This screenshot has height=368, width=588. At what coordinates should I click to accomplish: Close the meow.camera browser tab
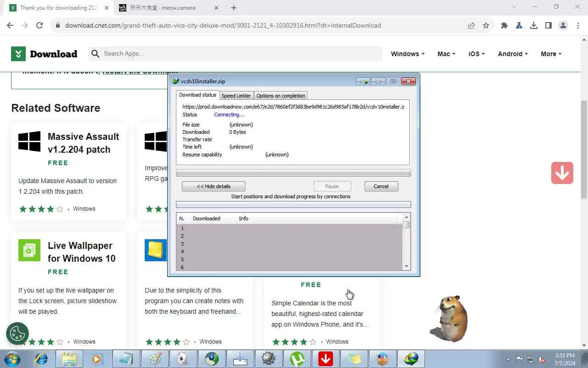(216, 8)
